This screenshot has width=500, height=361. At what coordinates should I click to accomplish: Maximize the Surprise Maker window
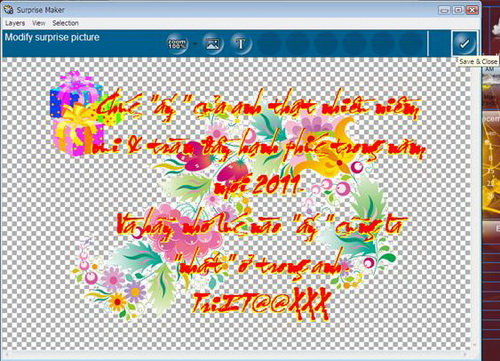[458, 10]
